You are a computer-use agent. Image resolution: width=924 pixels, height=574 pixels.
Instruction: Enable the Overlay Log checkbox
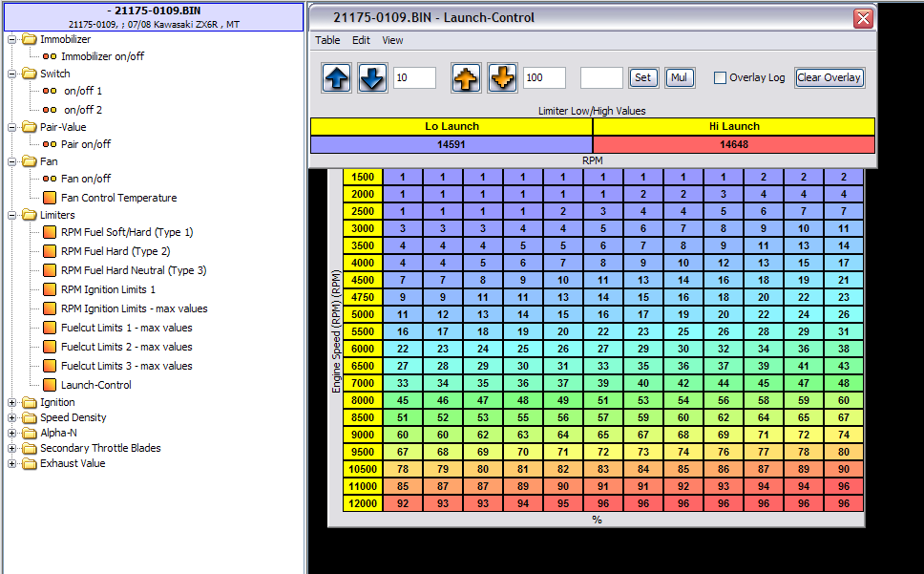click(x=721, y=78)
